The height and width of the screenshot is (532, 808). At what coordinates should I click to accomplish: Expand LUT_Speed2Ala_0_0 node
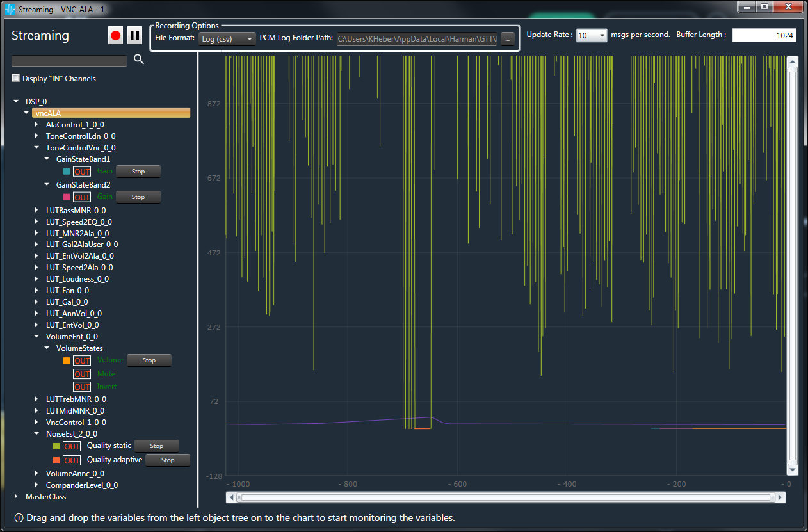click(36, 268)
